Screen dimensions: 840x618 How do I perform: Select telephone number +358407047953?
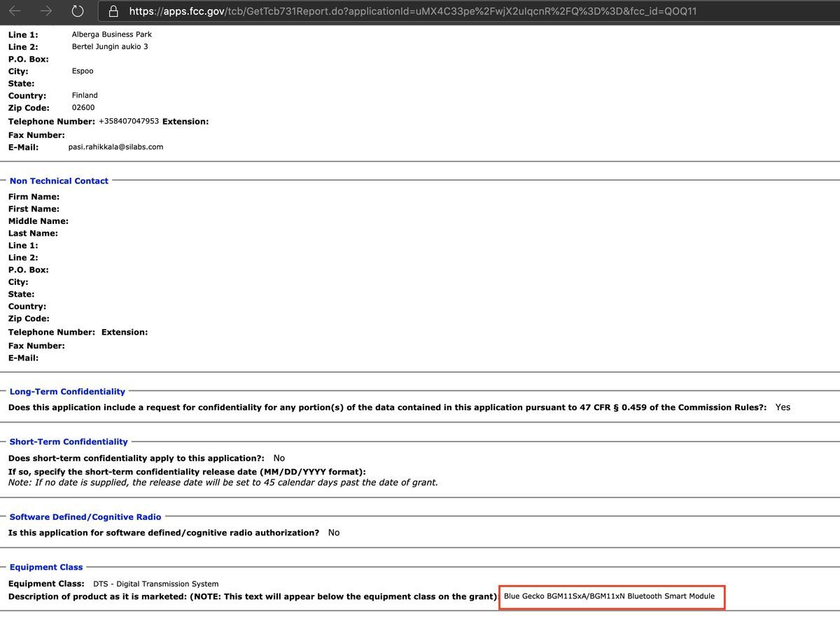coord(129,121)
